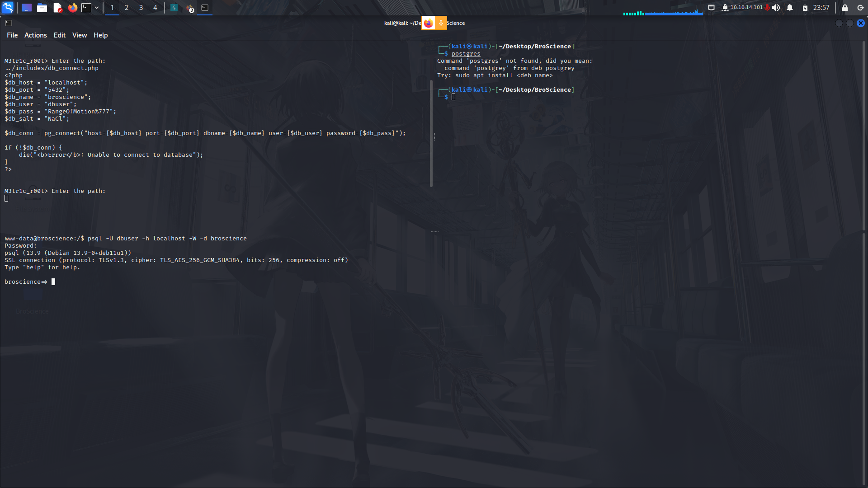This screenshot has height=488, width=868.
Task: Click the audio visualizer bars in the panel
Action: click(662, 13)
